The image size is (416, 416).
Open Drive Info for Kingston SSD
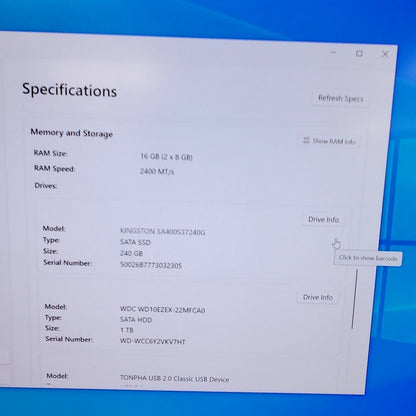[x=323, y=220]
